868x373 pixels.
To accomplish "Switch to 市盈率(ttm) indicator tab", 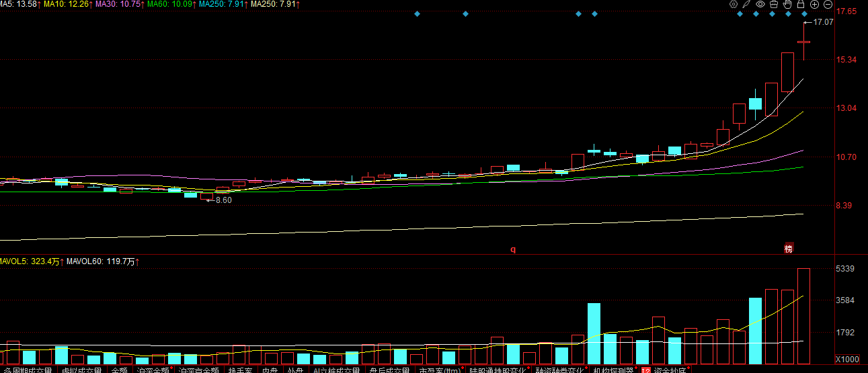I will [439, 370].
